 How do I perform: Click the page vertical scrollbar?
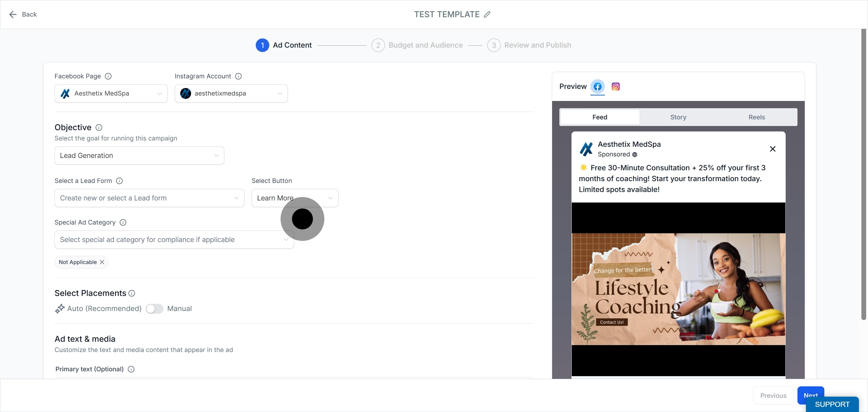(863, 174)
